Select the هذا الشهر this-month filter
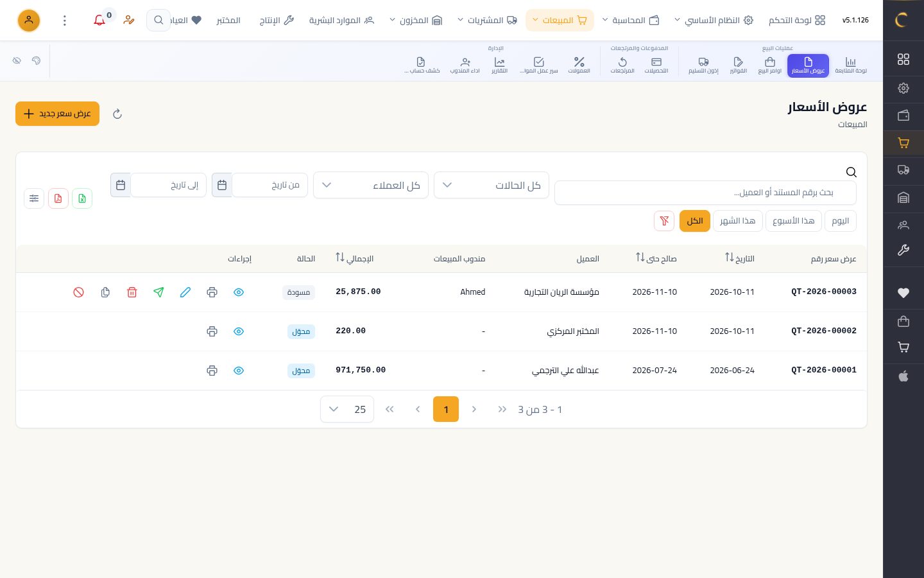 (737, 221)
